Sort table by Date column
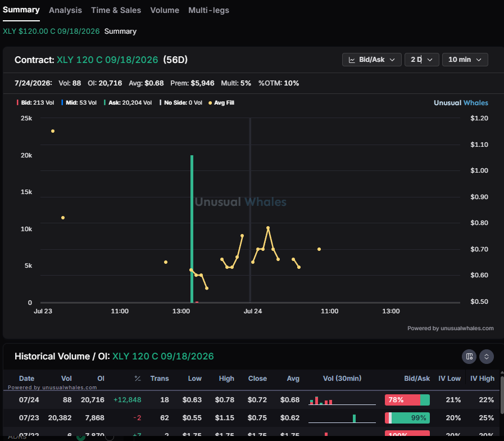The width and height of the screenshot is (504, 441). tap(26, 379)
